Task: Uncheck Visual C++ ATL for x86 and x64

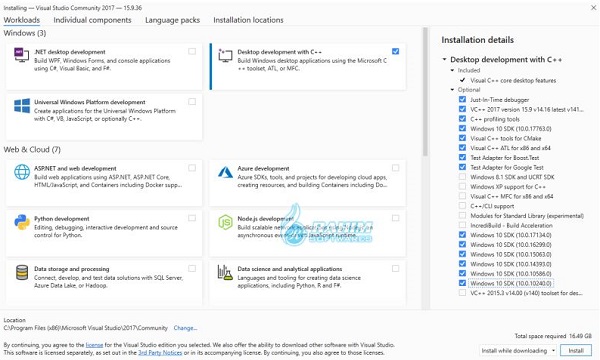Action: (462, 148)
